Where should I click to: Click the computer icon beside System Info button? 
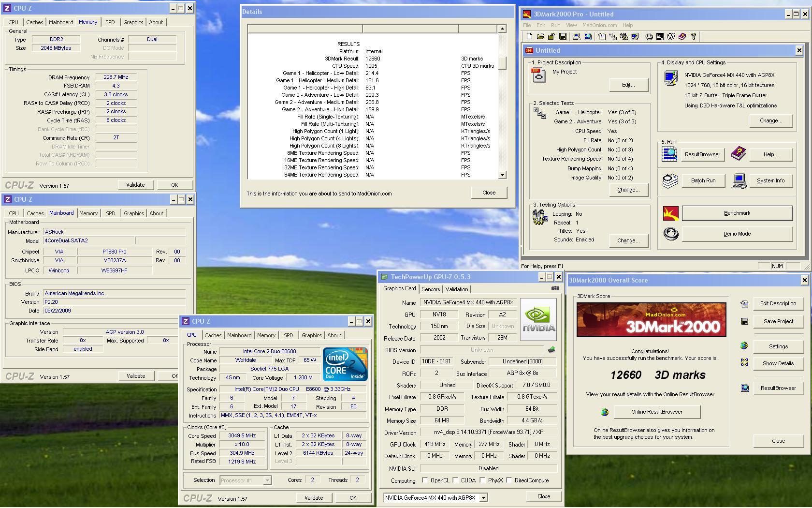pos(739,181)
